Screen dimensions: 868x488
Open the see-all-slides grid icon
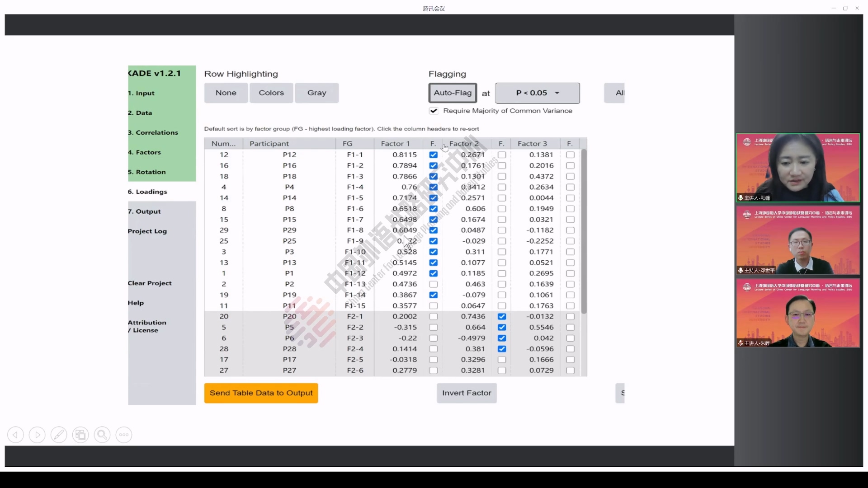(80, 435)
